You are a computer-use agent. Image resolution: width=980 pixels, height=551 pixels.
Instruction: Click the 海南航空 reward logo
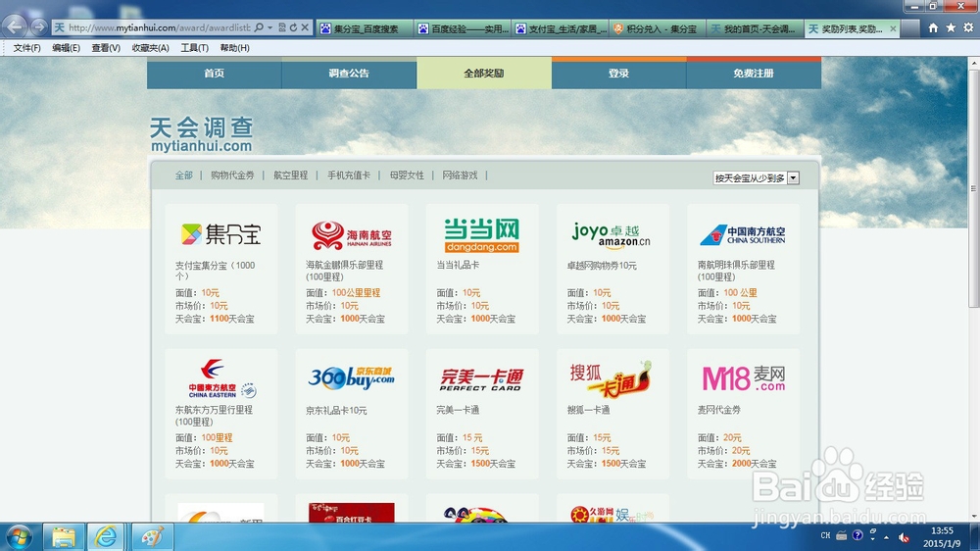[351, 235]
